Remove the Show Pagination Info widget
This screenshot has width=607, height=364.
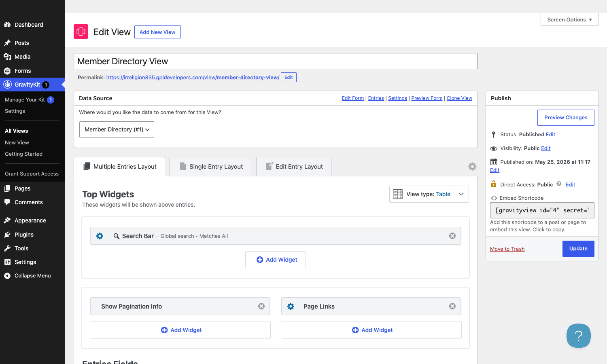pyautogui.click(x=261, y=306)
